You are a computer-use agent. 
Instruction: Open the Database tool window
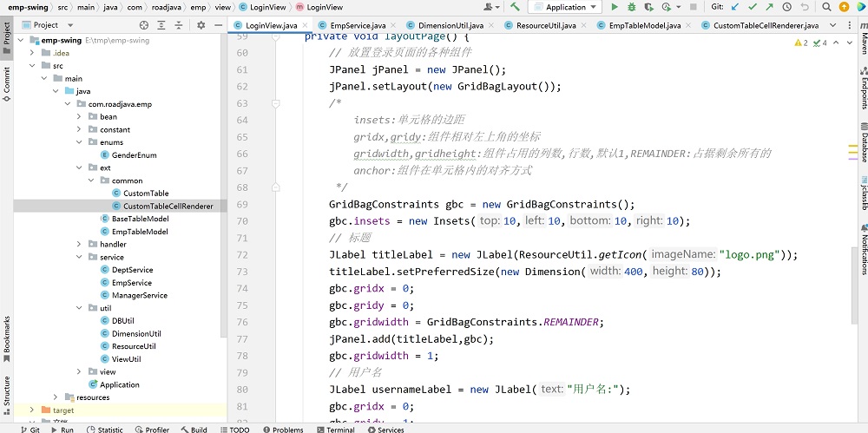(x=863, y=143)
